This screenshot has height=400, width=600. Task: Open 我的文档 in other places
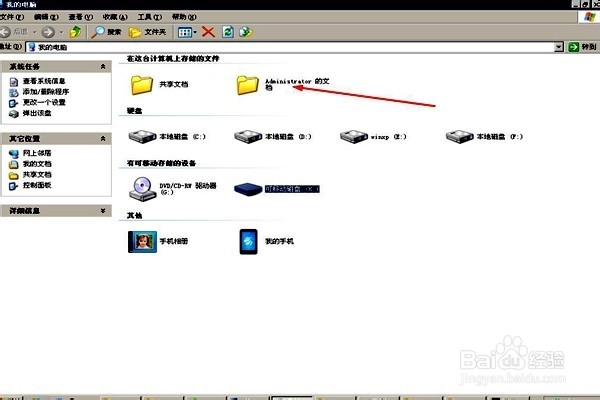[37, 164]
